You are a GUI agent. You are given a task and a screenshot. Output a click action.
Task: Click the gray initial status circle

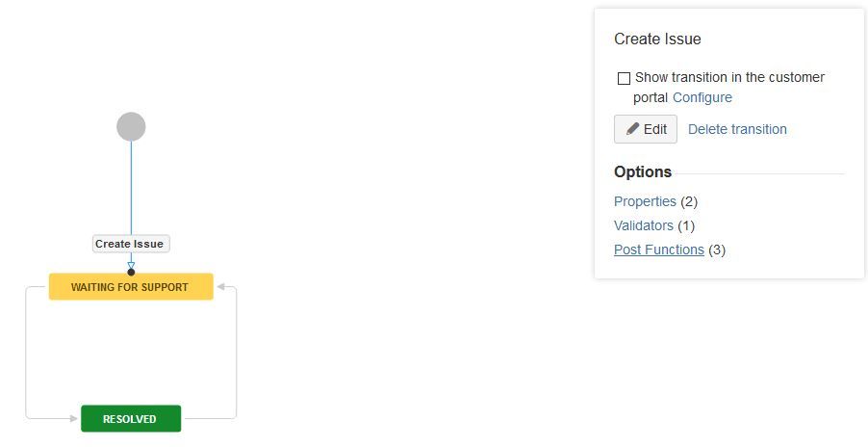tap(131, 126)
